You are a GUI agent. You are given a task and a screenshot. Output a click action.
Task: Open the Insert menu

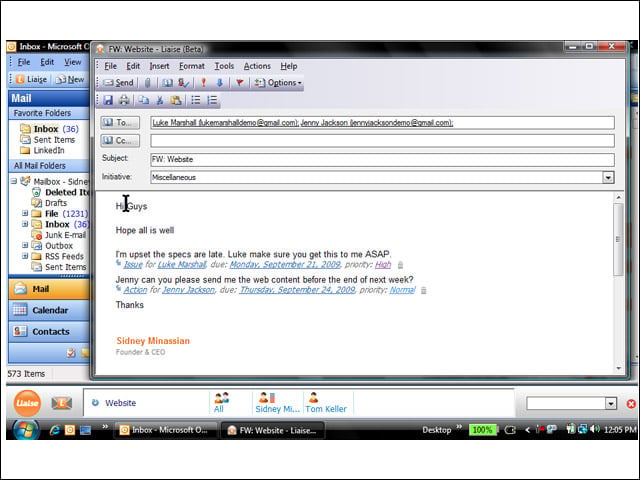(159, 66)
